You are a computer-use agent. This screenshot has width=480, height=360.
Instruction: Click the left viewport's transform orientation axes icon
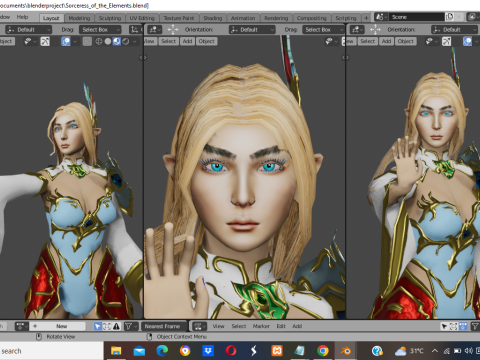134,30
